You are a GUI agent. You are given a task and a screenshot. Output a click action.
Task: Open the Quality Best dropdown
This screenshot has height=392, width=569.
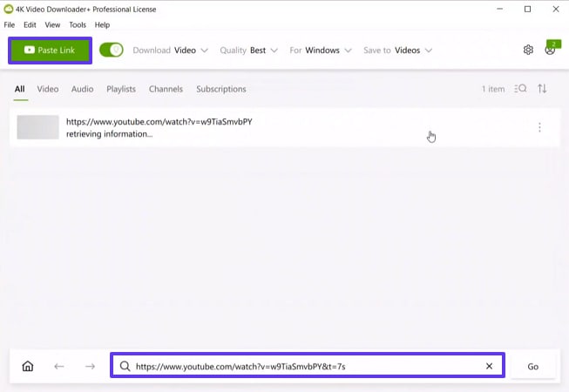click(248, 51)
